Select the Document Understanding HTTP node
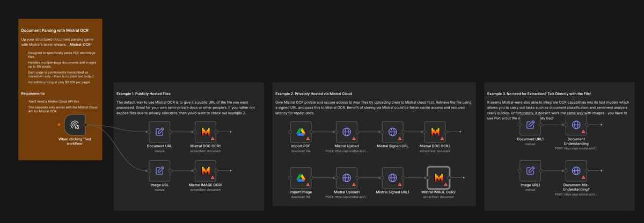 (x=576, y=125)
